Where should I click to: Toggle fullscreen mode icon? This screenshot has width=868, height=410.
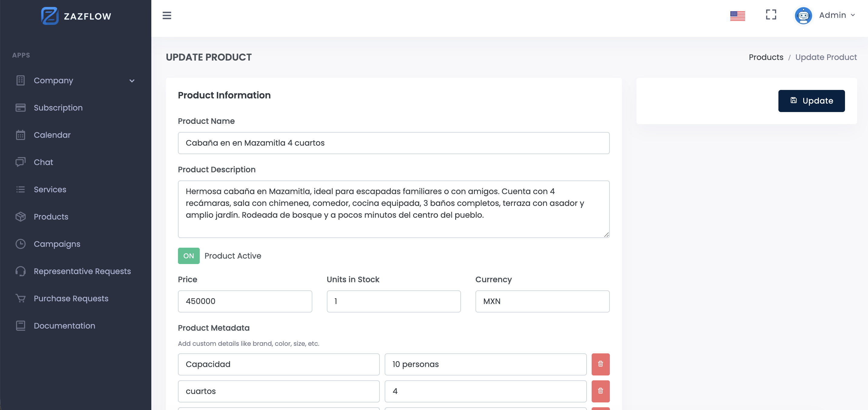click(771, 15)
